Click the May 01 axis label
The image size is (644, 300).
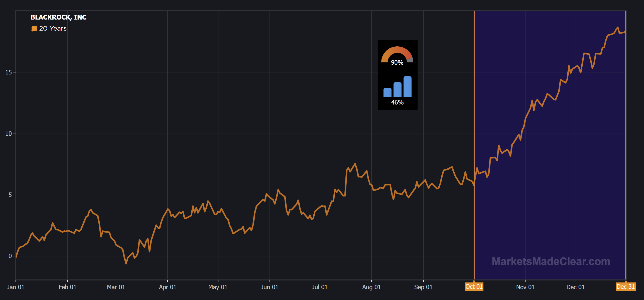218,287
